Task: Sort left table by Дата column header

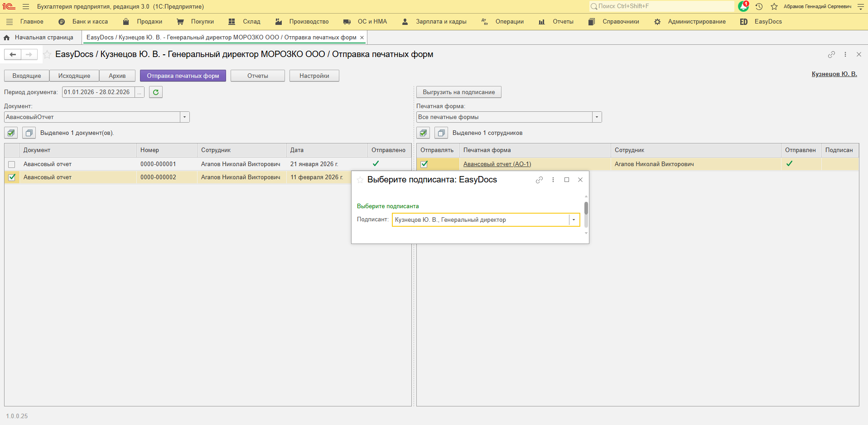Action: coord(327,150)
